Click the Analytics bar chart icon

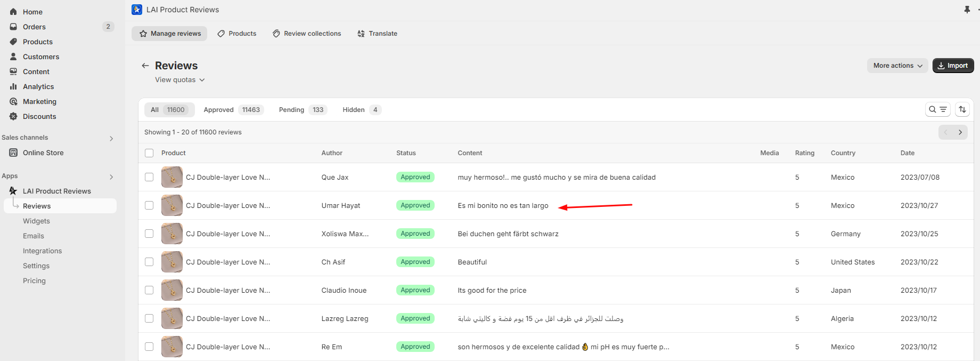[x=13, y=86]
